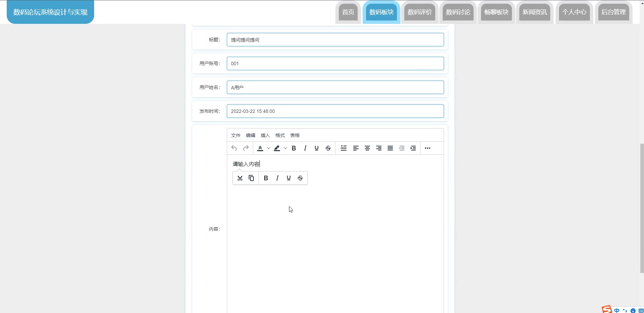This screenshot has width=644, height=313.
Task: Toggle underline in the floating toolbar
Action: point(289,178)
